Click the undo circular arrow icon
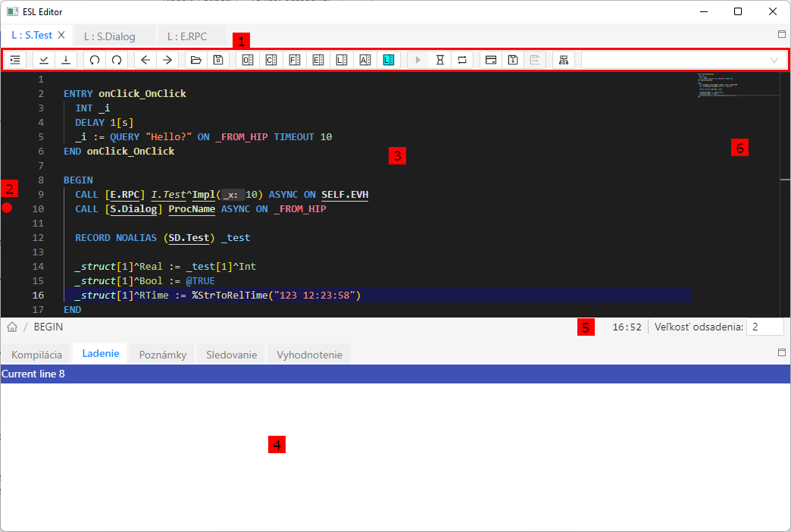 95,60
